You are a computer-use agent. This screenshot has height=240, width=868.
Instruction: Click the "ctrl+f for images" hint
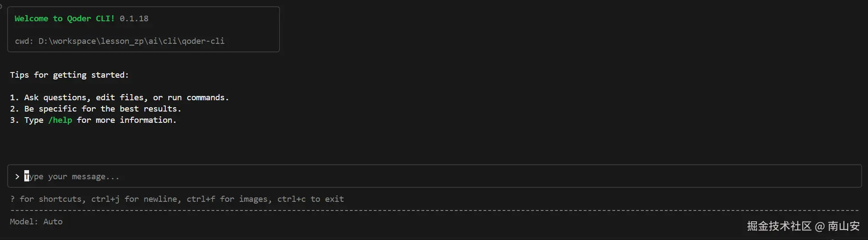coord(229,199)
